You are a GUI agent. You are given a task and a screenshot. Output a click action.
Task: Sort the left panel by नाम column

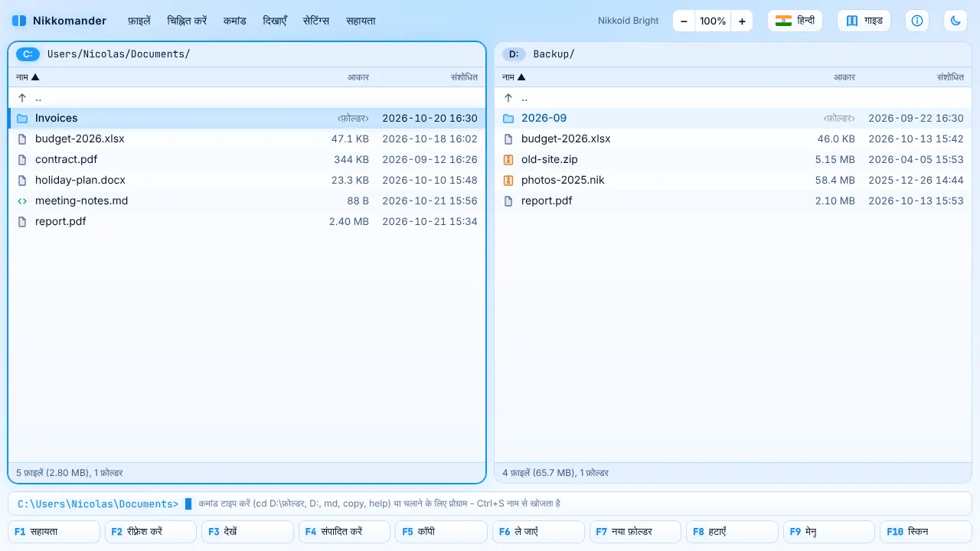28,77
